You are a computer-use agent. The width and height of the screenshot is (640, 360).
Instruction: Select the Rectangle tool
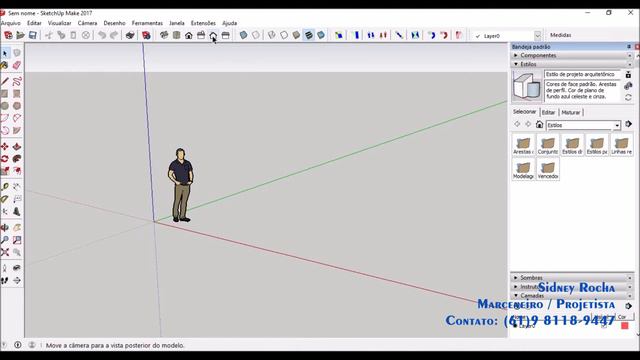click(x=5, y=93)
